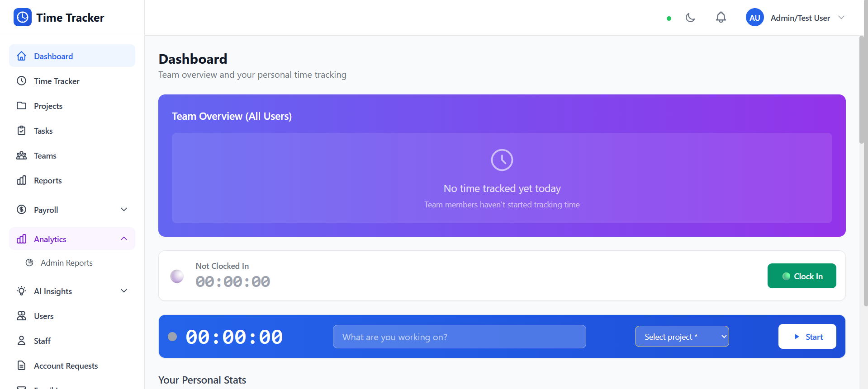This screenshot has height=389, width=868.
Task: Collapse the Analytics section
Action: click(123, 239)
